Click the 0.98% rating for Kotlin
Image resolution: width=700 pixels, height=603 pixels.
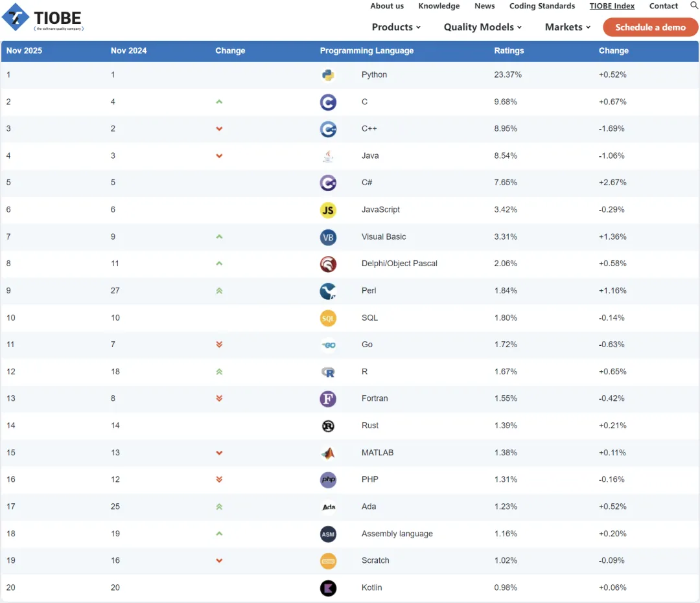coord(506,588)
